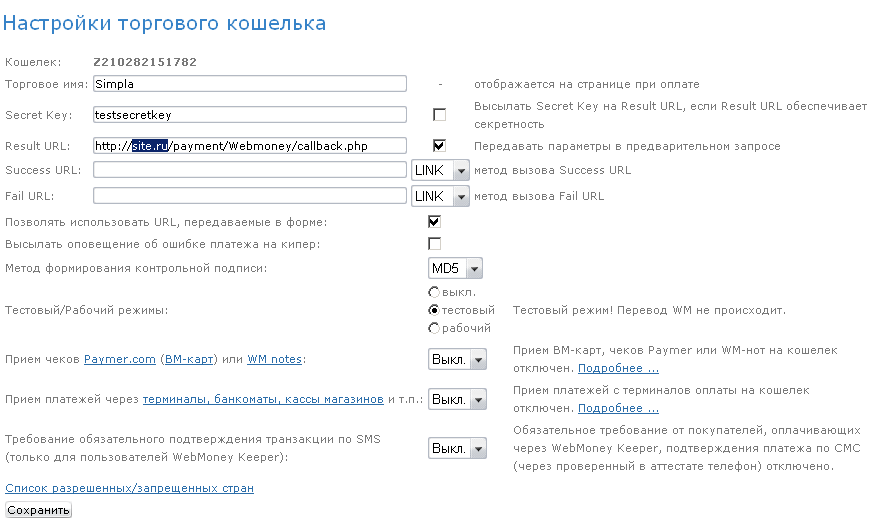Select the 'тестовый' mode radio button
Viewport: 876px width, 532px height.
434,310
